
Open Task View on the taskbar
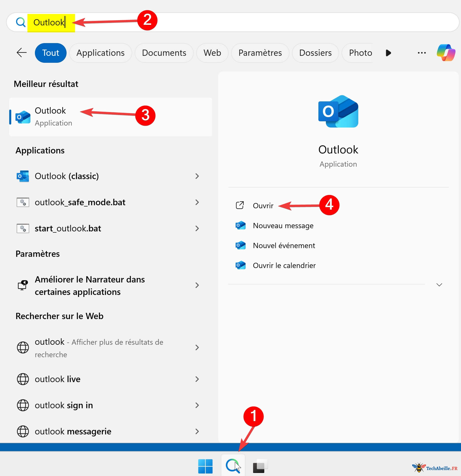[x=260, y=466]
